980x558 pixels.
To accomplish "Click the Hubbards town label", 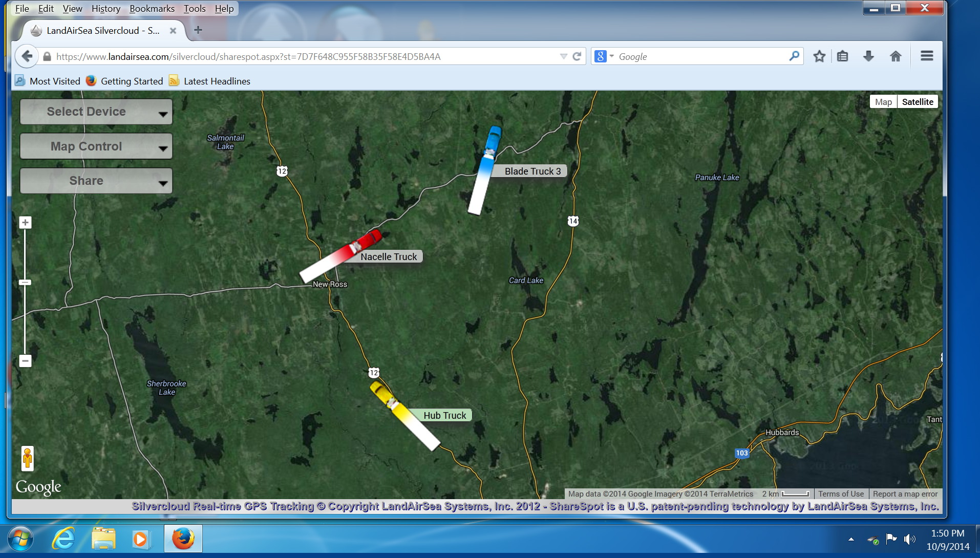I will coord(782,432).
